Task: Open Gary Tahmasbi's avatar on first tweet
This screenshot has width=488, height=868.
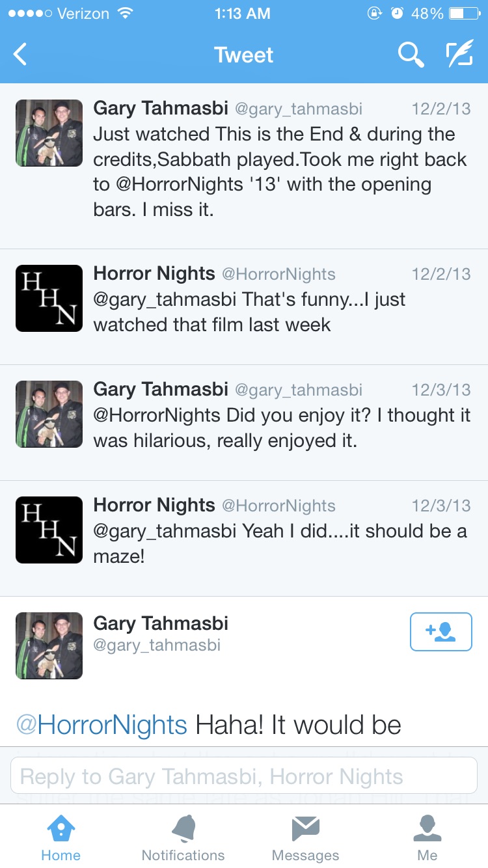Action: [x=49, y=133]
